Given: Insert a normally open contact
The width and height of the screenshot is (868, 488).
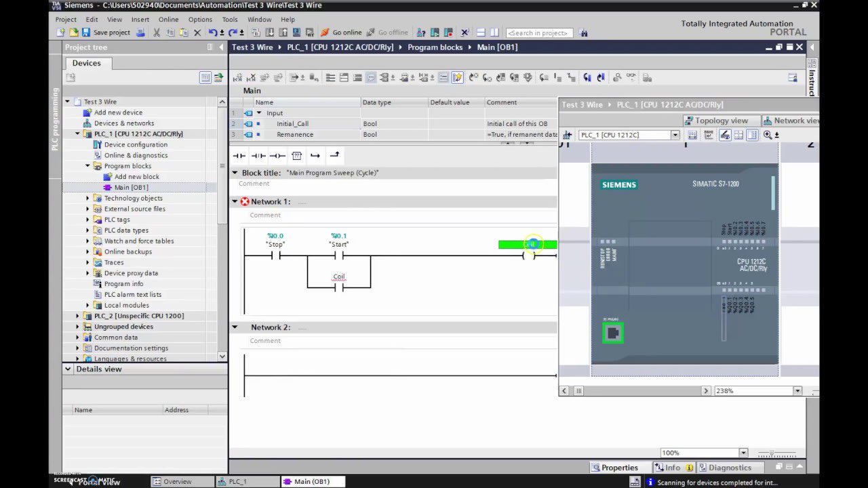Looking at the screenshot, I should (239, 156).
